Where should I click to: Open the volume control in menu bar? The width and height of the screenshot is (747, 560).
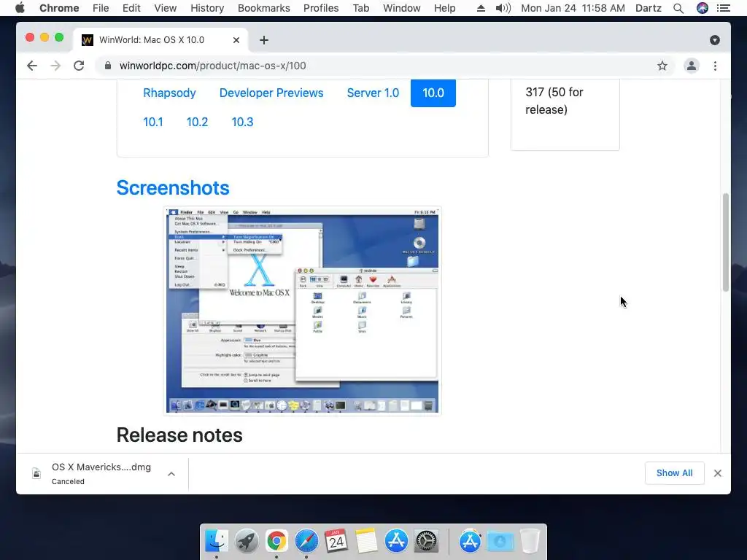[503, 8]
